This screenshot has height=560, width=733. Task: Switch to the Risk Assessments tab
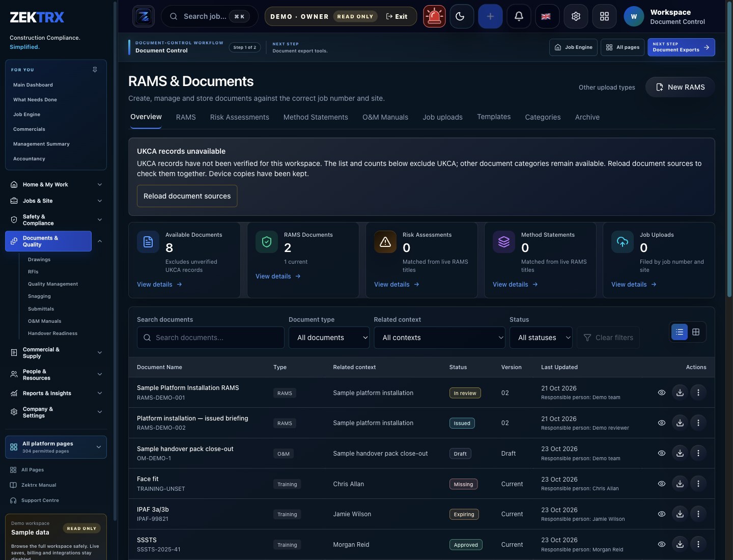tap(239, 117)
